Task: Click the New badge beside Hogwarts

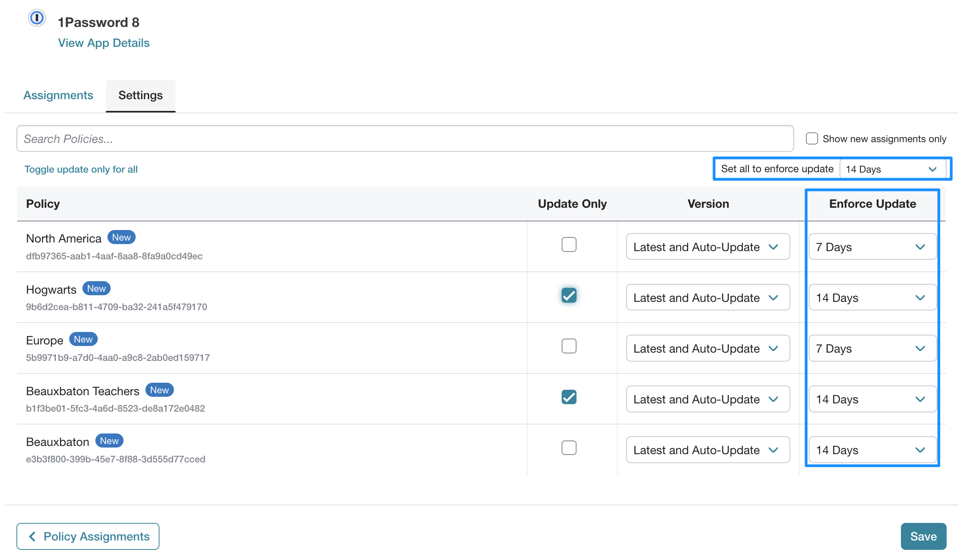Action: point(96,289)
